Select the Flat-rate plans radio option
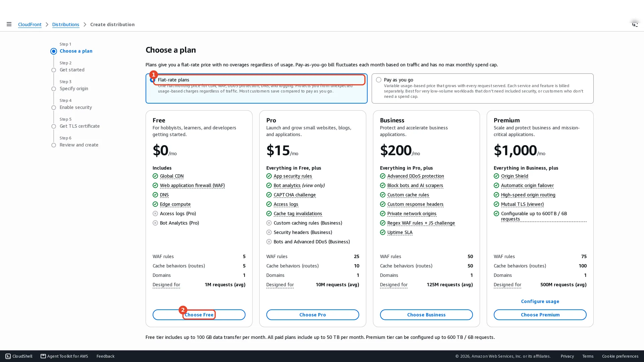This screenshot has height=362, width=644. click(x=153, y=80)
